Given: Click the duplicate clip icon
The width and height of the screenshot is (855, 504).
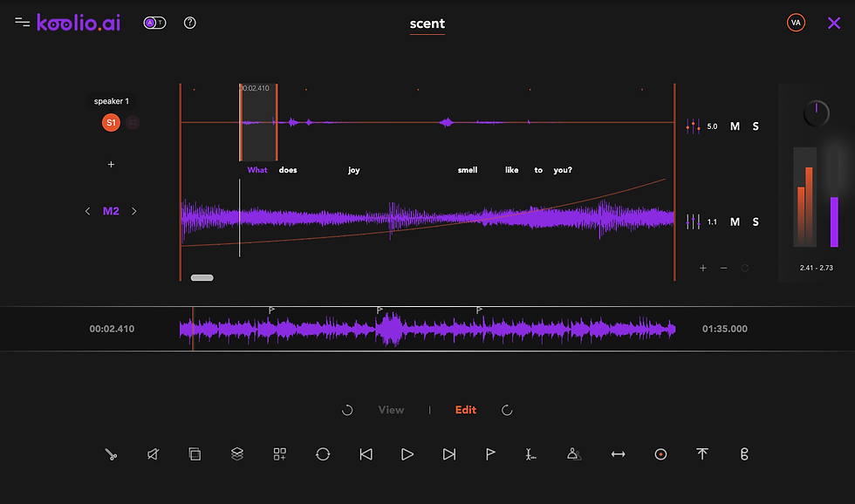Looking at the screenshot, I should 195,453.
